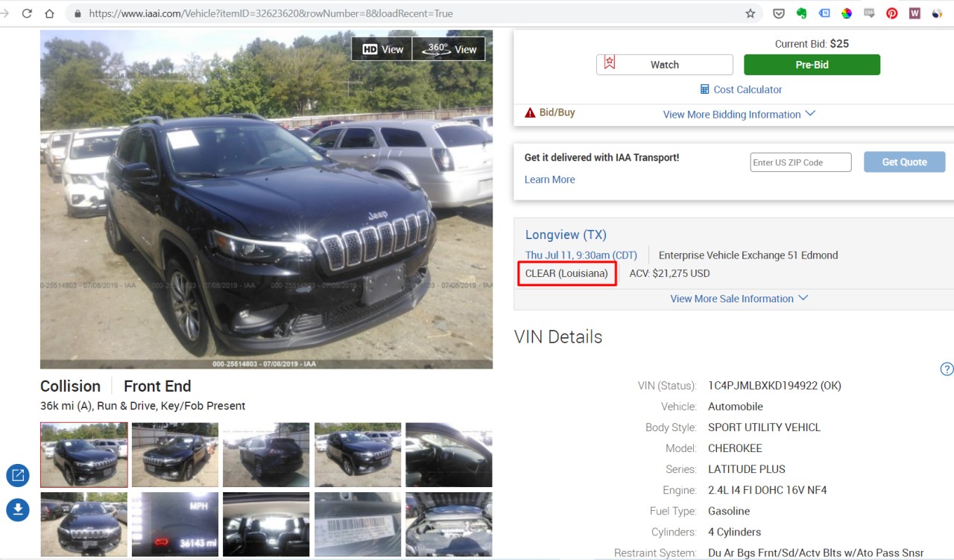Select the seats interior thumbnail in second row
This screenshot has height=560, width=954.
point(266,524)
